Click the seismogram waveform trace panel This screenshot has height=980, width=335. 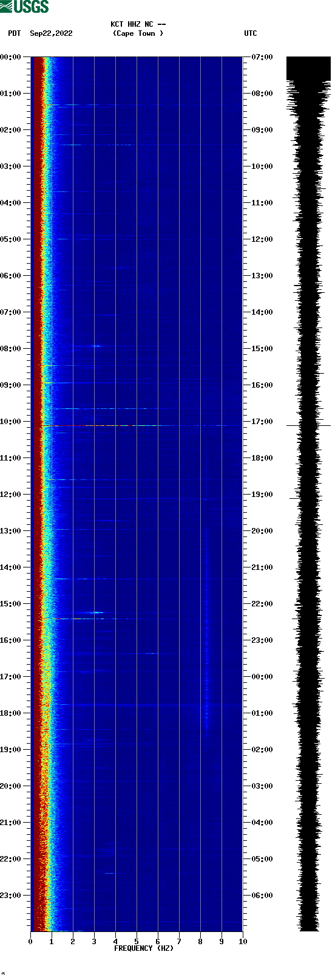308,494
